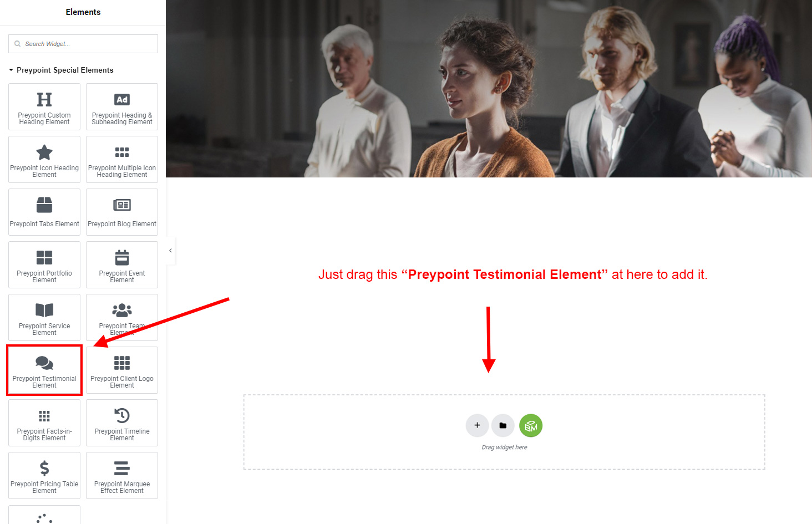Click the Search Widget input field
The image size is (812, 524).
[x=83, y=44]
